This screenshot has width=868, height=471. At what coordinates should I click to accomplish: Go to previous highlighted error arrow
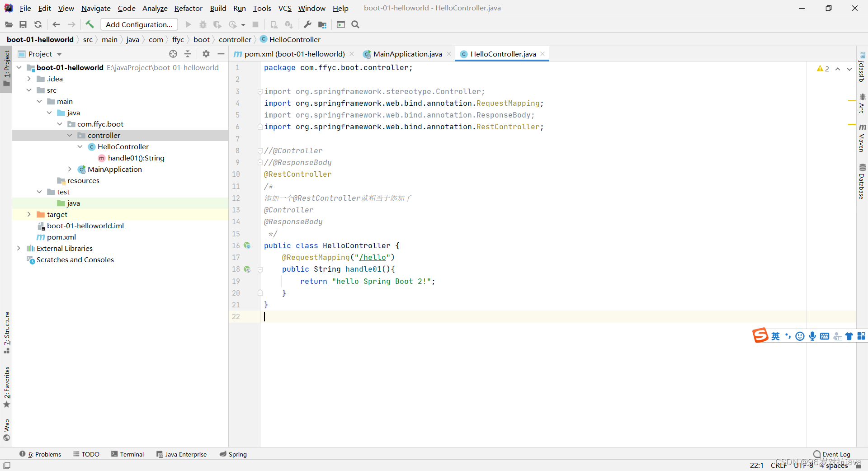coord(838,69)
